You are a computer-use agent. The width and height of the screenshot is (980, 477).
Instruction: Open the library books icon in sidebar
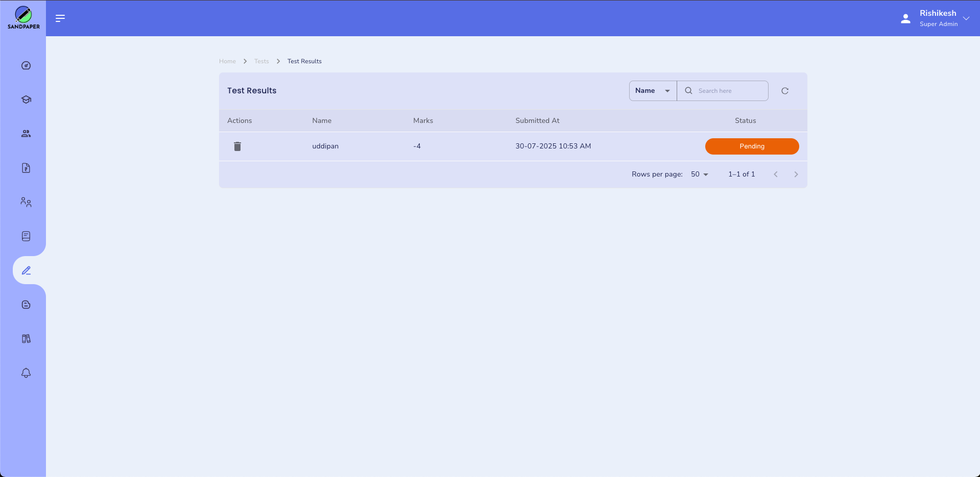point(25,338)
